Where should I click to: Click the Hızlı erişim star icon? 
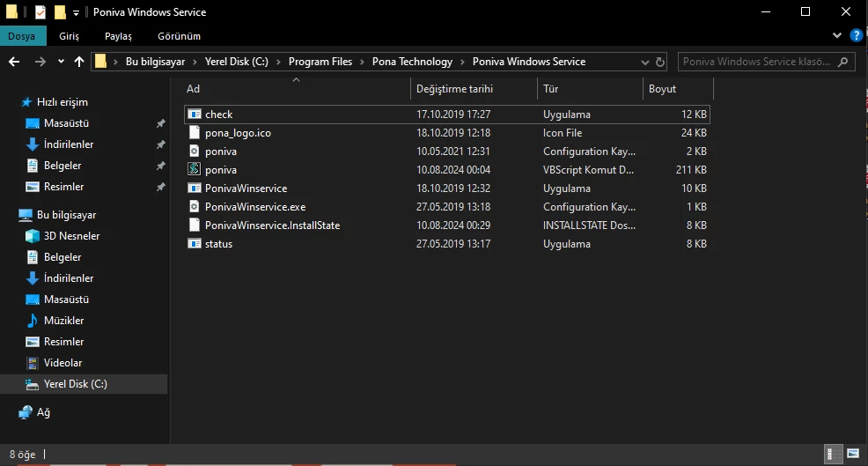pos(26,102)
